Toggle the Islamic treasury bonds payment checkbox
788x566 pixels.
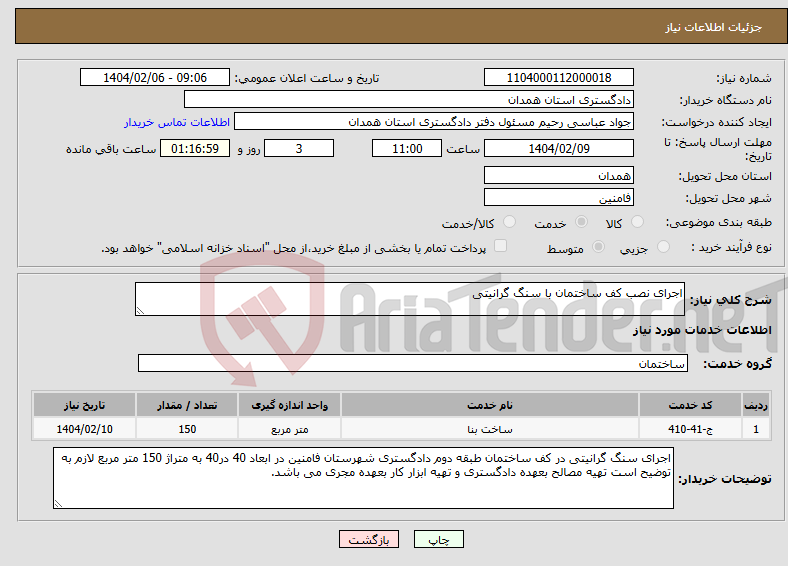coord(501,246)
